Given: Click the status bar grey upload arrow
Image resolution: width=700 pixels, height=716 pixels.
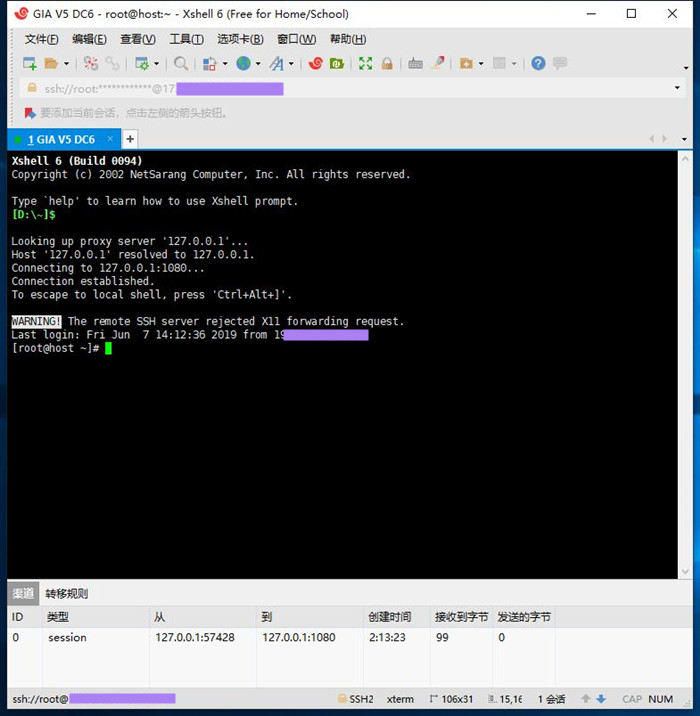Looking at the screenshot, I should (x=586, y=699).
